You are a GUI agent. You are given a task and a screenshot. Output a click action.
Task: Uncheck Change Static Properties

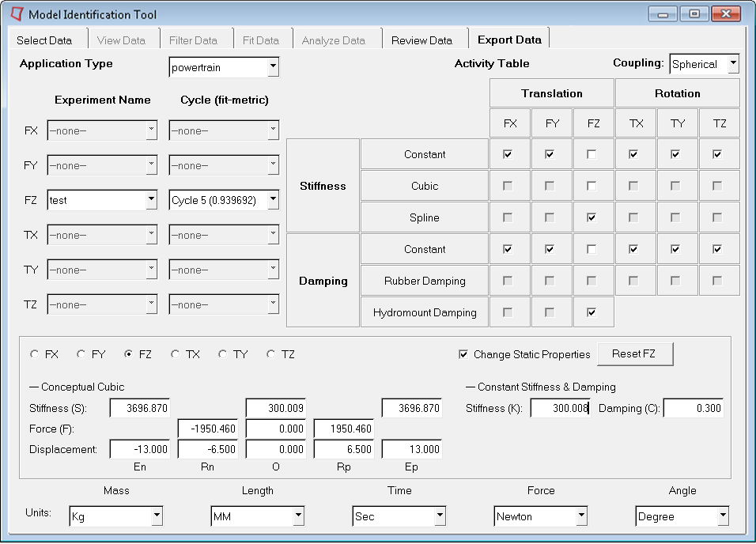pyautogui.click(x=463, y=355)
